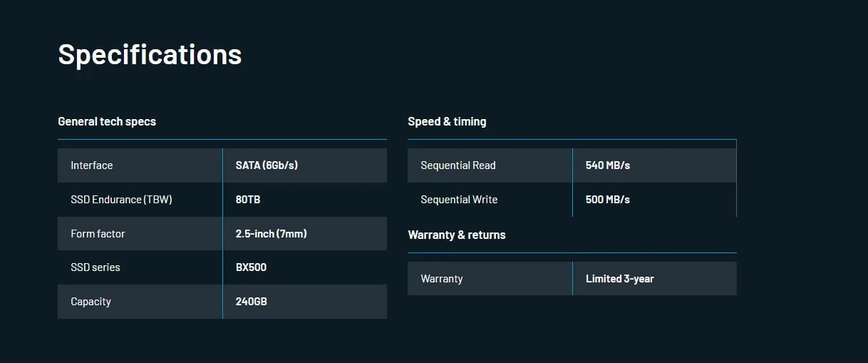Select the SATA (6Gb/s) value

click(x=267, y=165)
